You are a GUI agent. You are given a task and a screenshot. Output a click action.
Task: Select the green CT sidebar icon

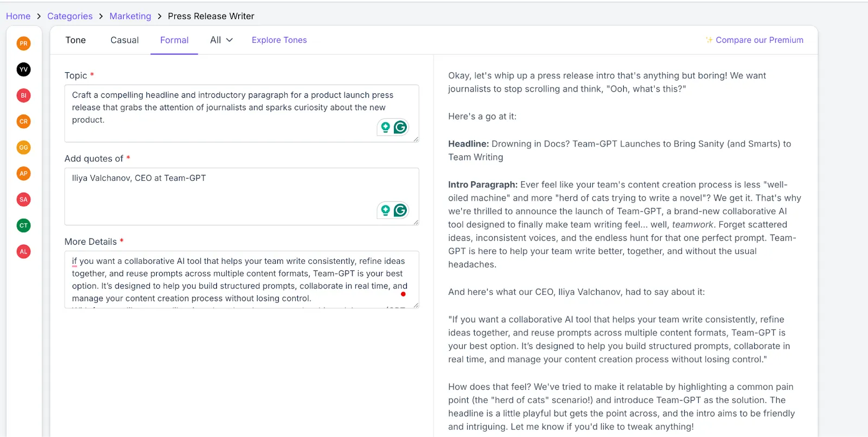(23, 226)
